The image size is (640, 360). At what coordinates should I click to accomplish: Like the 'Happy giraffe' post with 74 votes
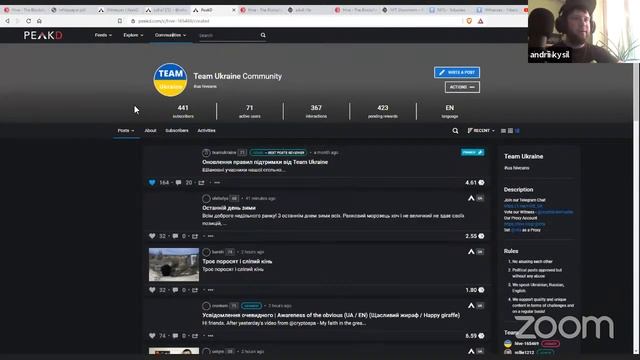[x=152, y=336]
